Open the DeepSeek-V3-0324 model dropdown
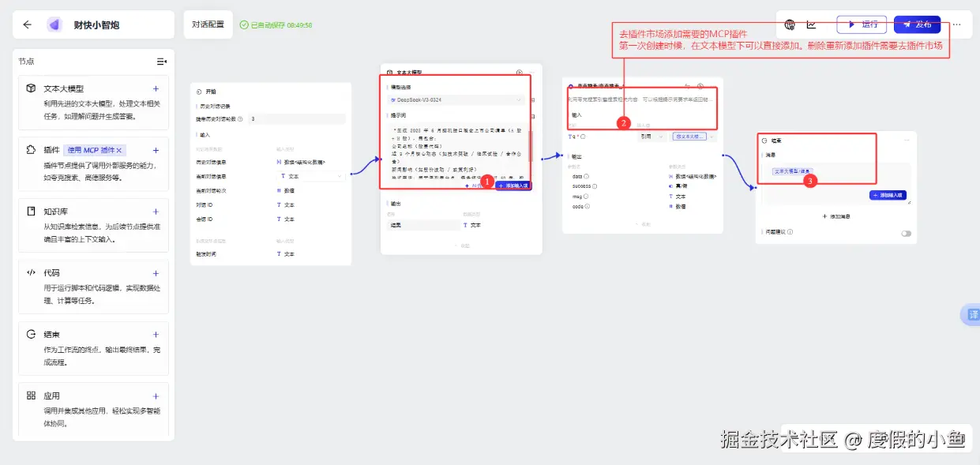Screen dimensions: 980x465 click(456, 100)
